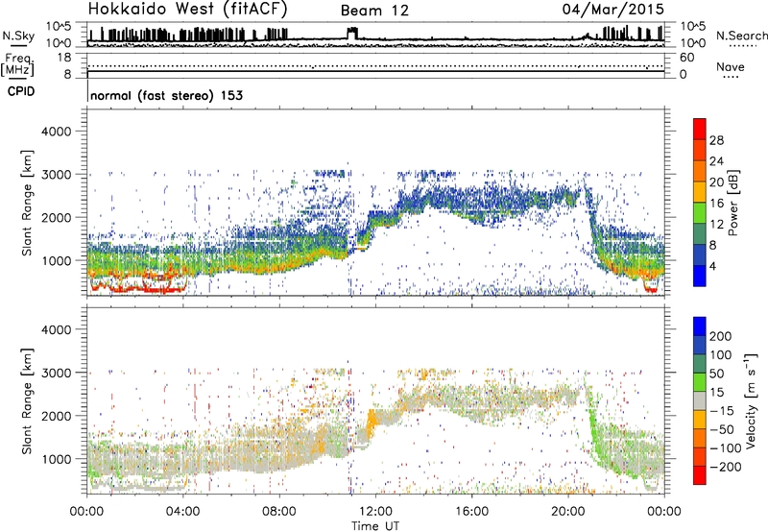Click the '16:00' time axis tick label

coord(471,511)
